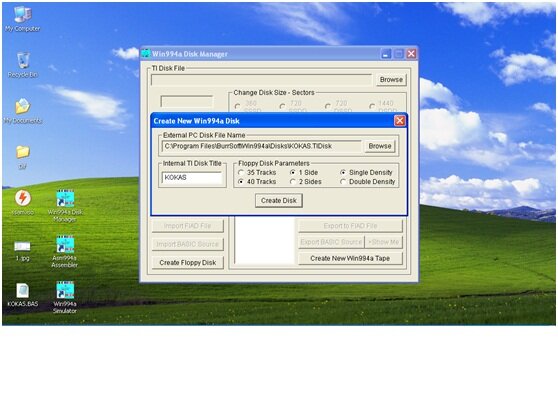Click the Create Disk button
This screenshot has width=558, height=403.
tap(279, 201)
